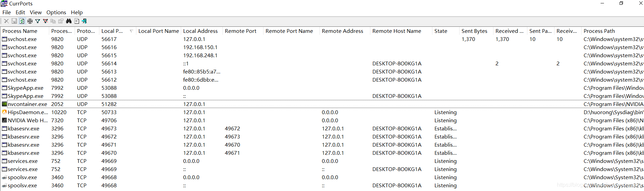Screen dimensions: 644x191
Task: Open the View menu
Action: coord(36,12)
